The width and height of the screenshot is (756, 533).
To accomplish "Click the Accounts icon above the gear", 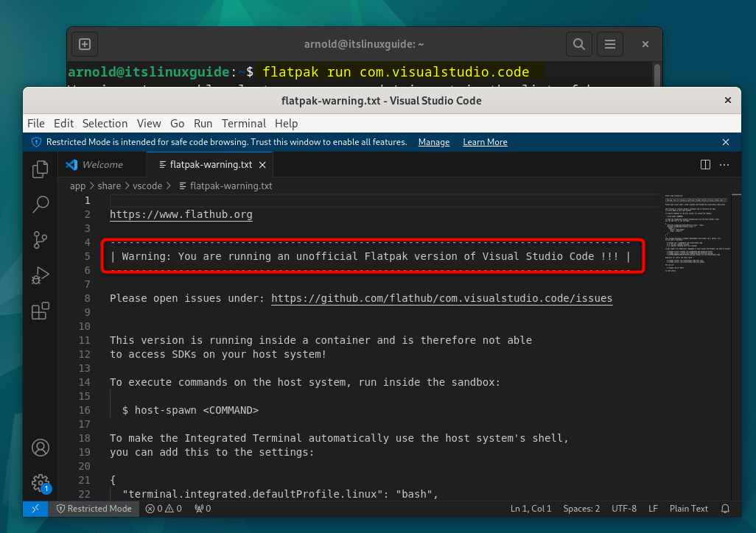I will pos(40,448).
